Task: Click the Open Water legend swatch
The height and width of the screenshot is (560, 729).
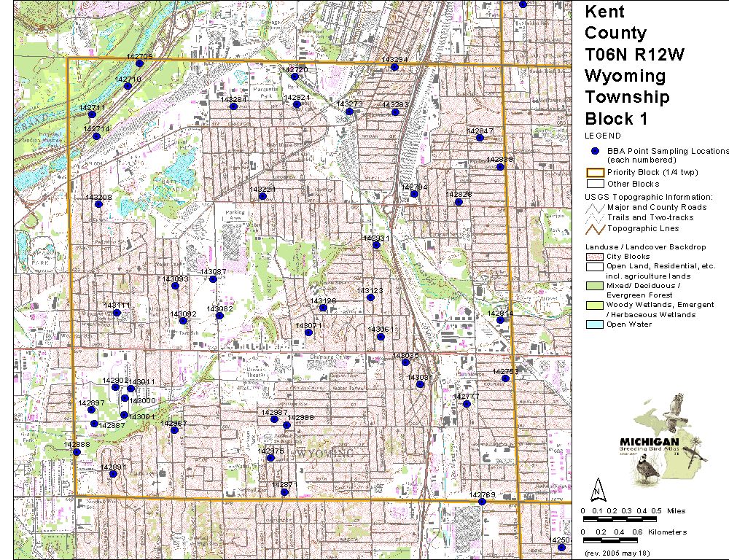Action: (x=595, y=324)
